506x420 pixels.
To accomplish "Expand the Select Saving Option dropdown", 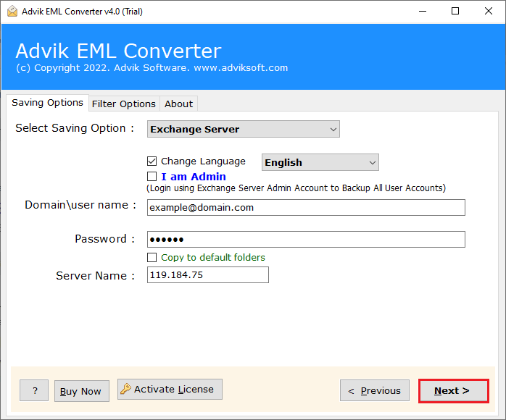I will (244, 129).
